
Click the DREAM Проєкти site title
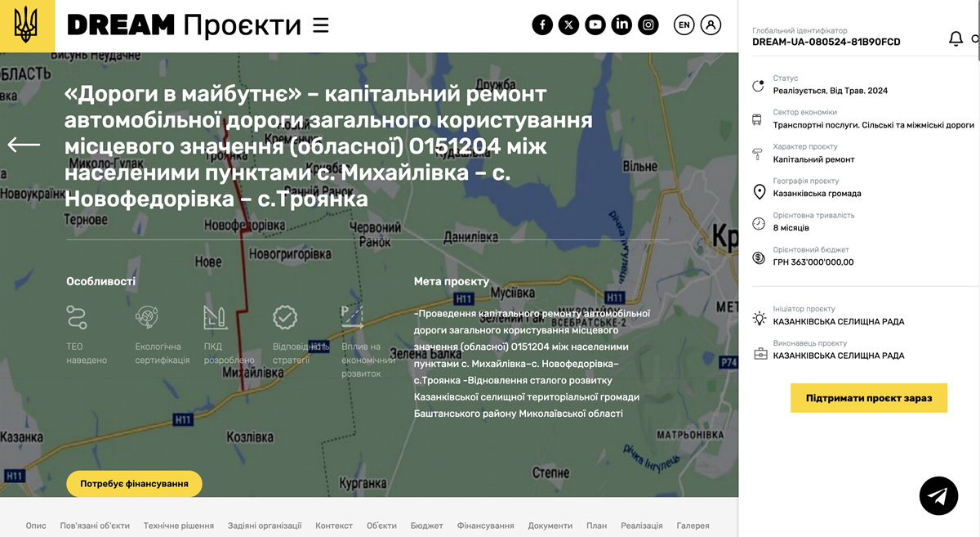[184, 26]
